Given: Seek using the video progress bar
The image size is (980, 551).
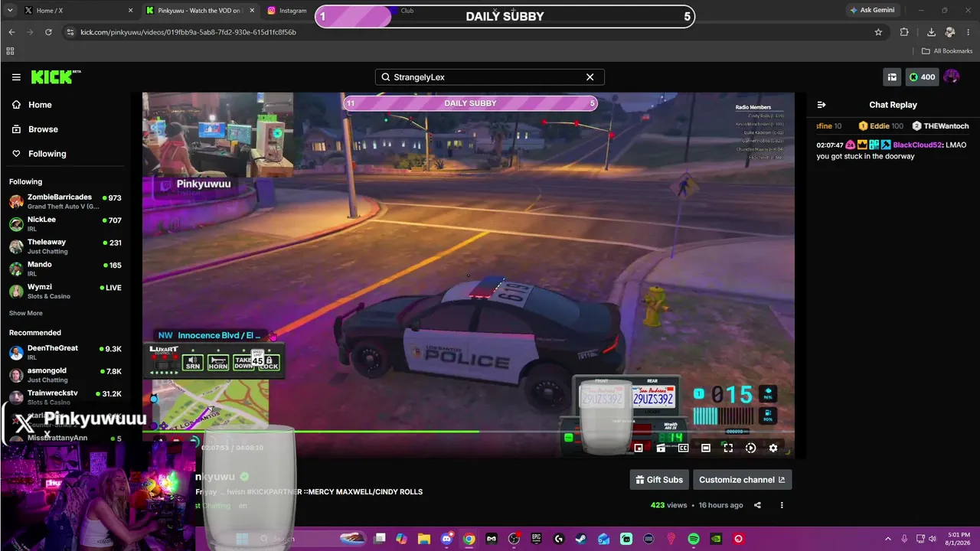Looking at the screenshot, I should (469, 432).
